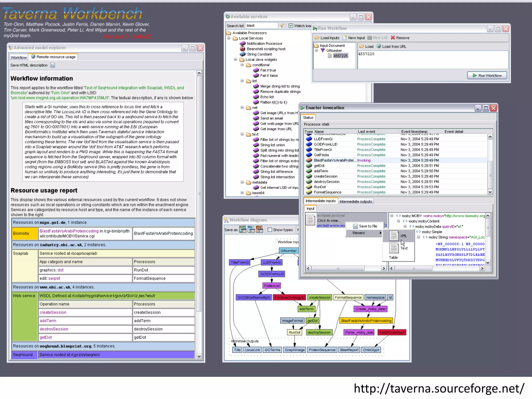Collapse the list folder node
Image resolution: width=532 pixels, height=399 pixels.
pyautogui.click(x=242, y=81)
